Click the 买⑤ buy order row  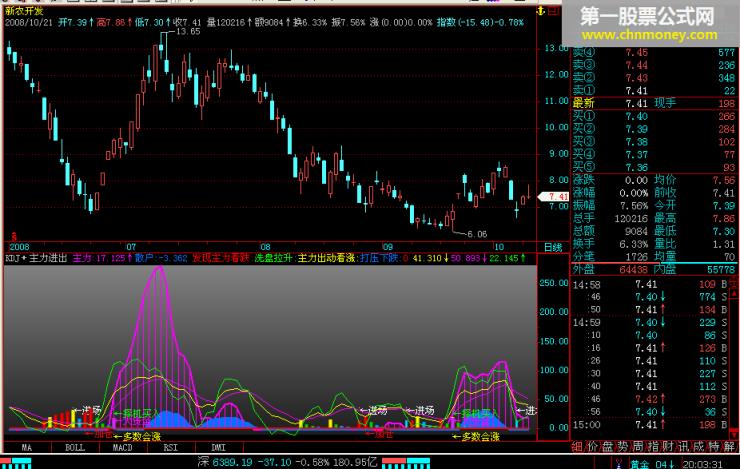point(654,167)
